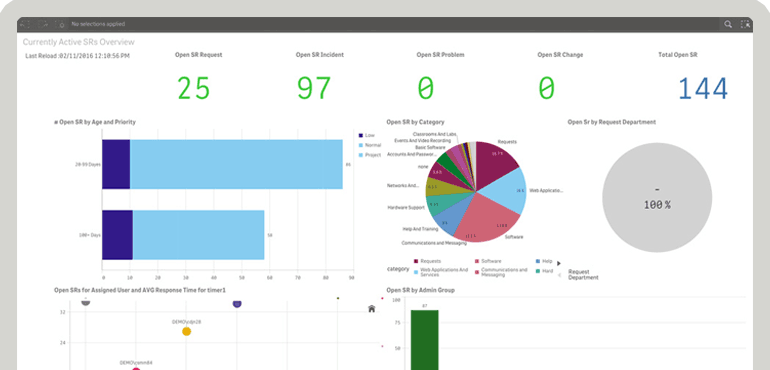The height and width of the screenshot is (370, 770).
Task: Select Requests swatch in category legend
Action: (x=416, y=261)
